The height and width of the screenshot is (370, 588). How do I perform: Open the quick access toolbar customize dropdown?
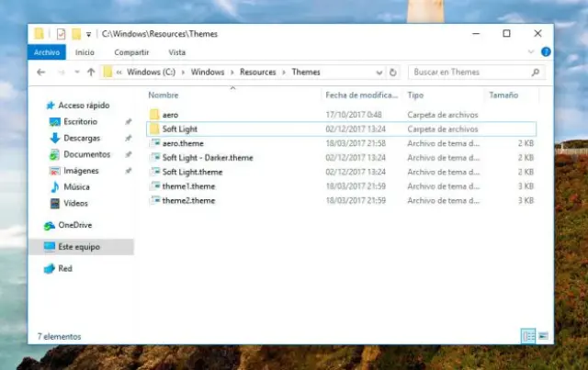click(x=88, y=34)
